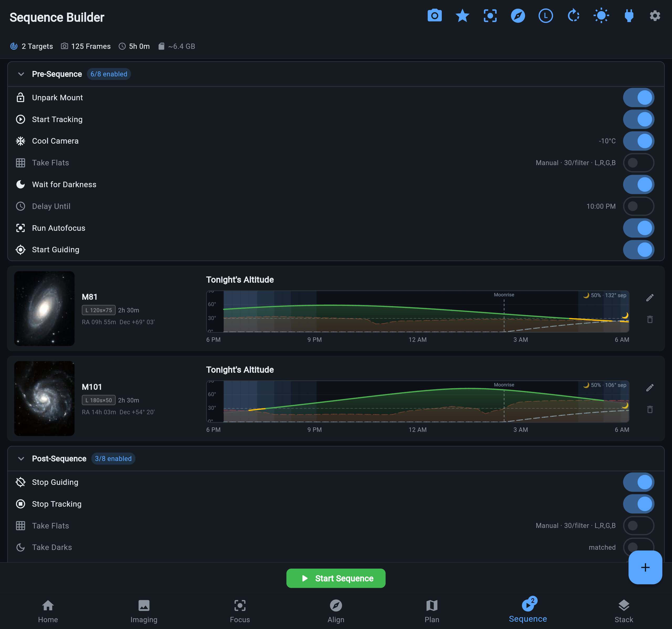Click the -10°C cooling temperature
The width and height of the screenshot is (672, 629).
[607, 141]
